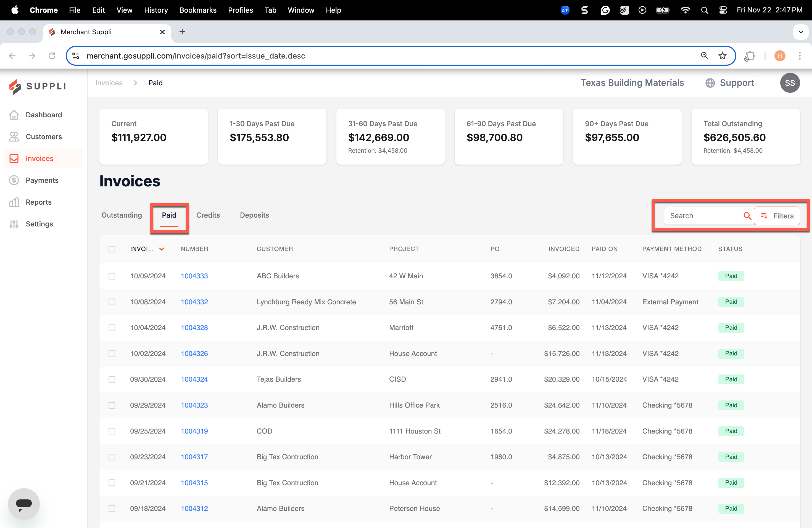Image resolution: width=812 pixels, height=528 pixels.
Task: Switch to the Credits tab
Action: 208,215
